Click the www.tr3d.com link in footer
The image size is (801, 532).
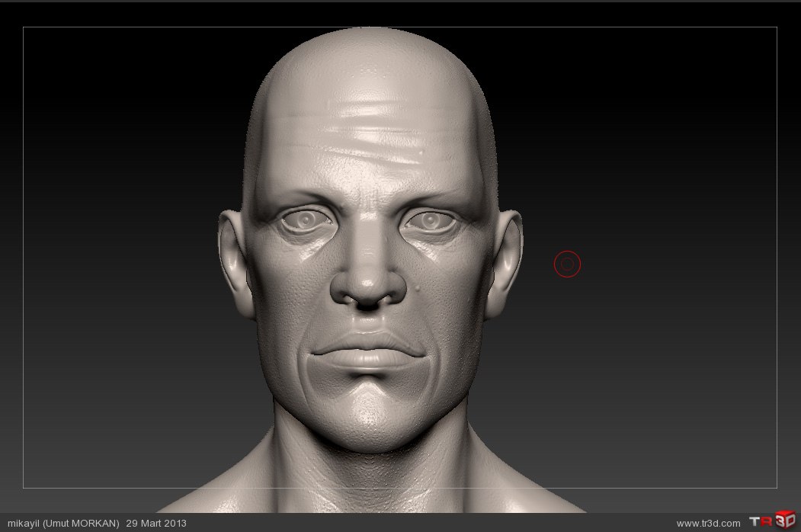coord(708,524)
